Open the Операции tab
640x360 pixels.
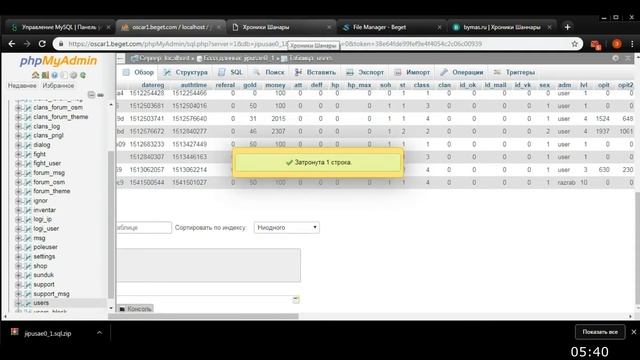[x=462, y=72]
